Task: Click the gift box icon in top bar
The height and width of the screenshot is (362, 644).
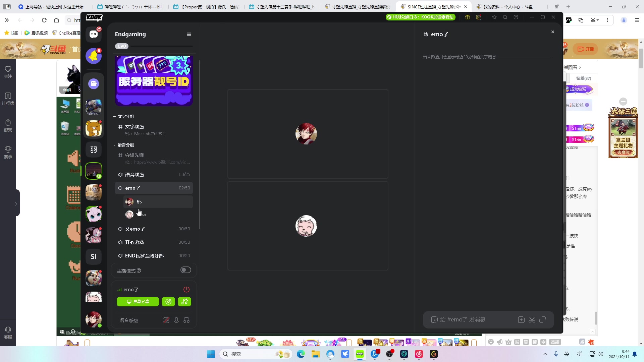Action: pos(468,17)
